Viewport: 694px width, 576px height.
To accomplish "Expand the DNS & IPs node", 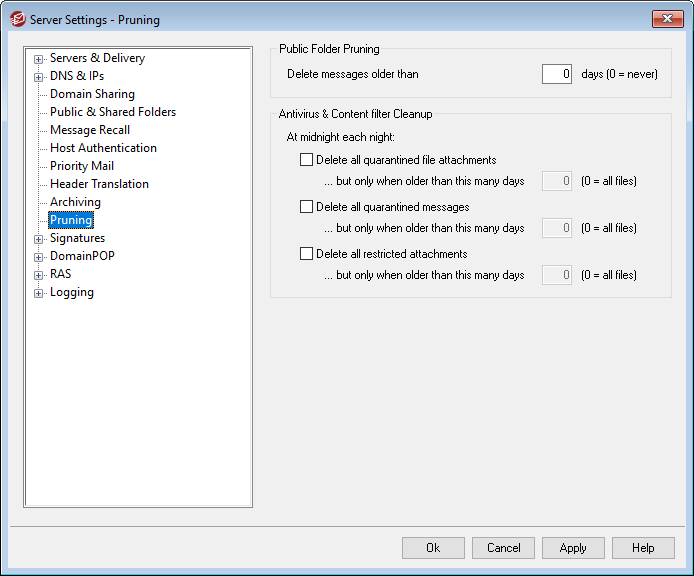I will pos(39,77).
